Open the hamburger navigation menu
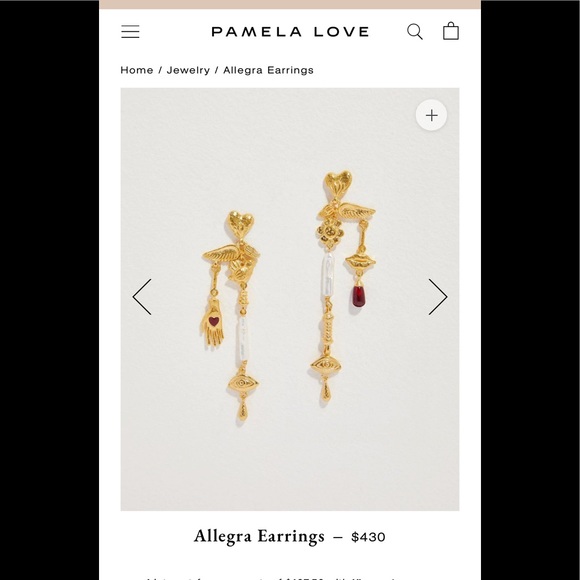The image size is (580, 580). 130,31
